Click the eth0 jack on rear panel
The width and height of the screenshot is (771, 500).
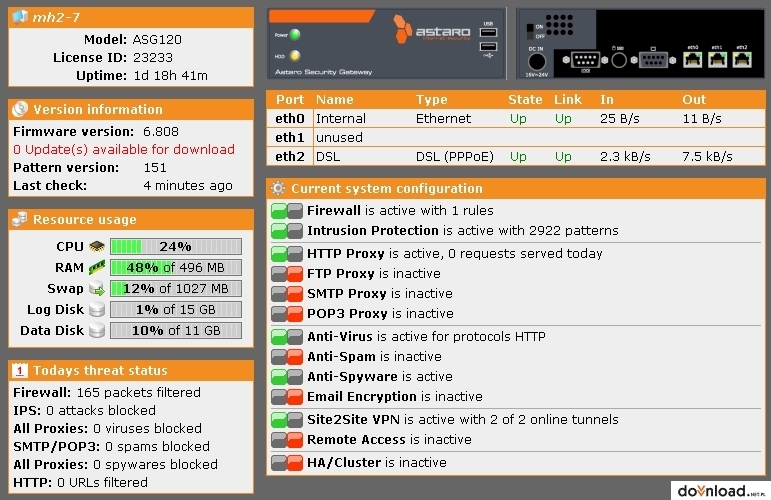(692, 59)
